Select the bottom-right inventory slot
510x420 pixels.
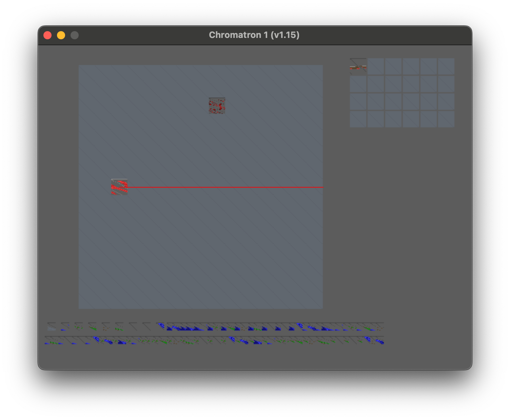pyautogui.click(x=446, y=119)
